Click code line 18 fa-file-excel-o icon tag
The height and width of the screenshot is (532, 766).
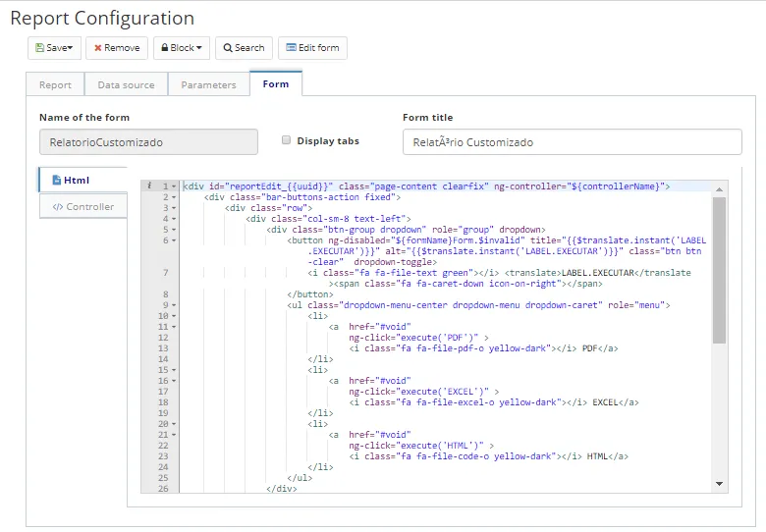[468, 402]
